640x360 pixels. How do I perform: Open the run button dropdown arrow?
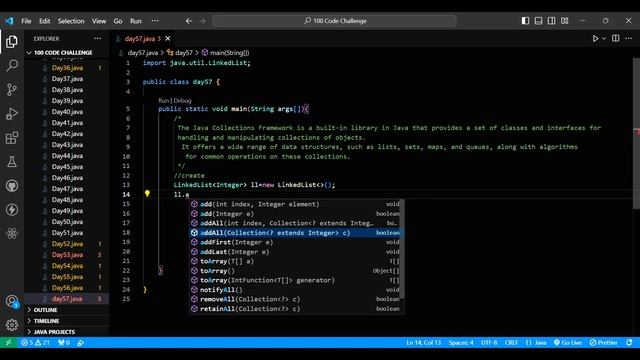[x=604, y=38]
